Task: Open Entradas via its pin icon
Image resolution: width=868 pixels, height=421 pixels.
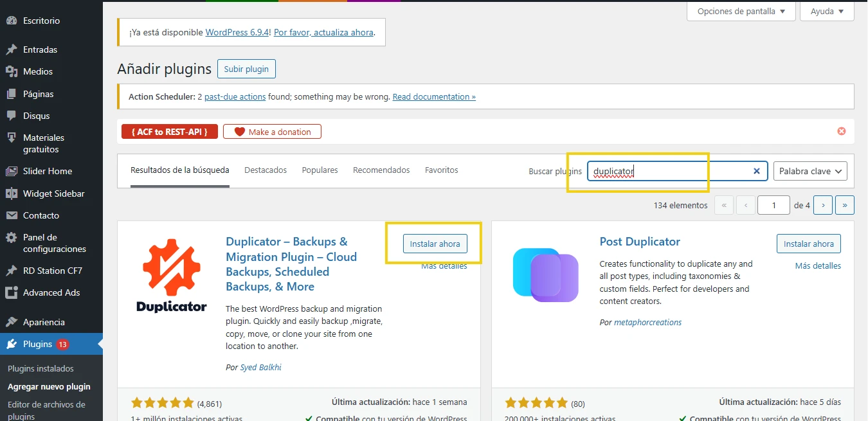Action: pos(12,49)
